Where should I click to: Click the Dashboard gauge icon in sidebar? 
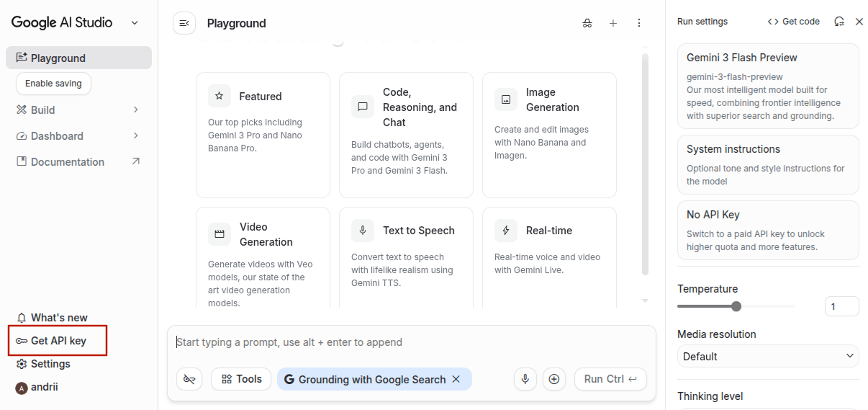(22, 136)
